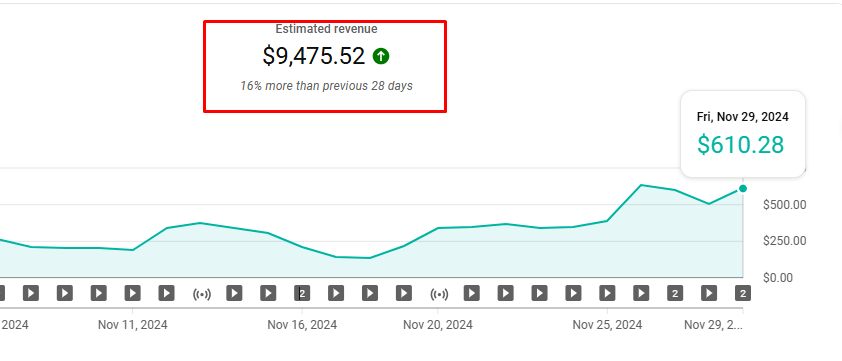The image size is (842, 361).
Task: Click the video marker for Nov 12
Action: coord(166,293)
